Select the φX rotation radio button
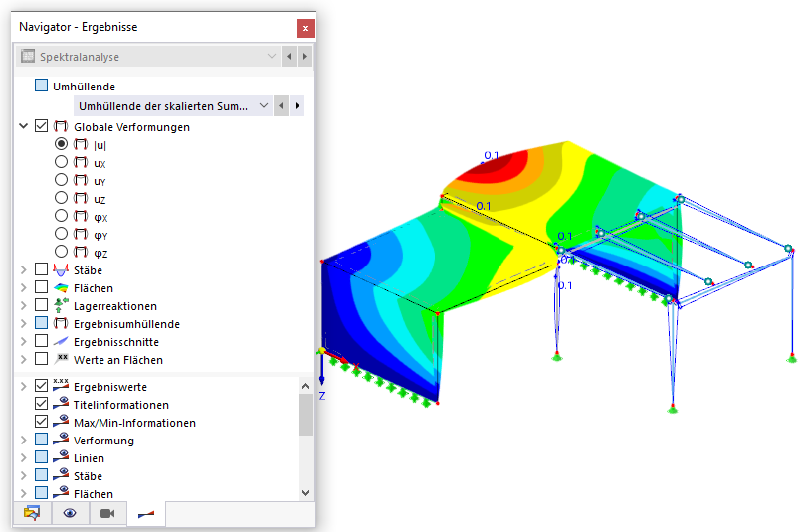This screenshot has height=532, width=798. point(61,216)
